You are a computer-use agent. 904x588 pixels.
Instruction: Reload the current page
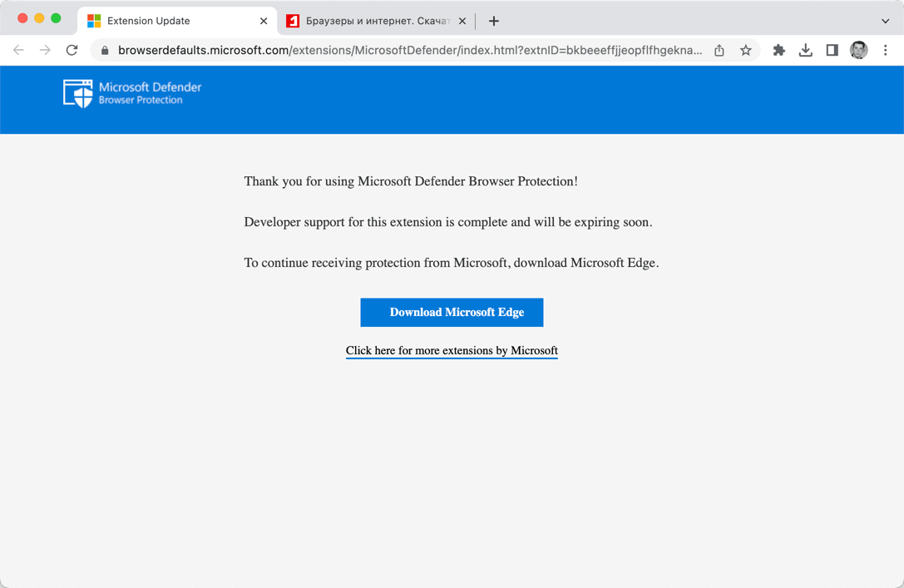point(72,51)
